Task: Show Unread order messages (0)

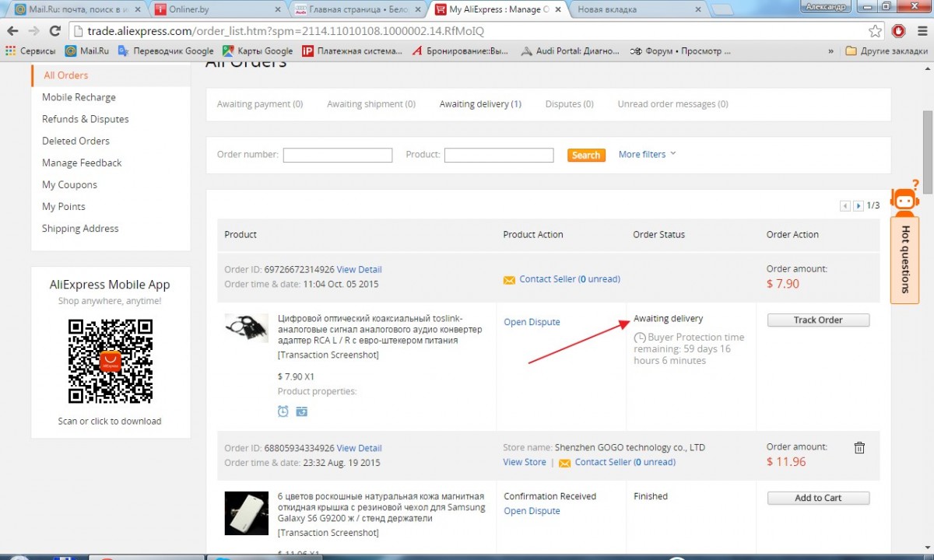Action: click(673, 104)
